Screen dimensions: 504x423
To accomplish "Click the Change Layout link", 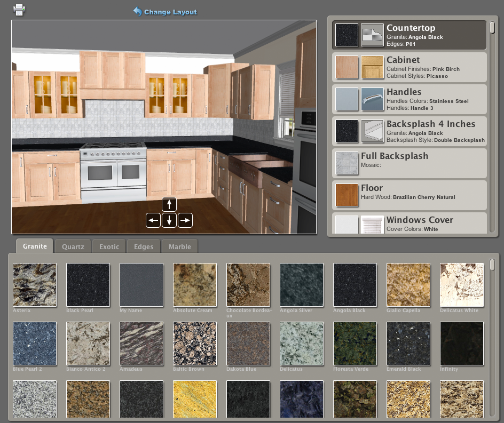I will [165, 12].
